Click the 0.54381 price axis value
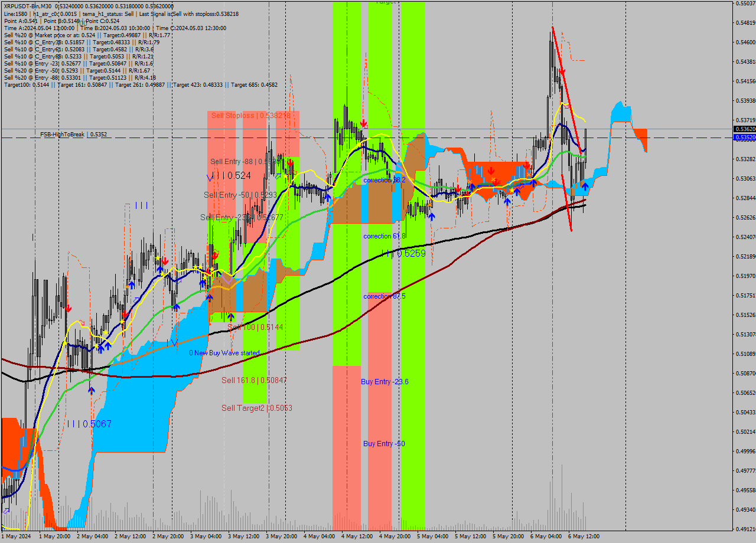The width and height of the screenshot is (756, 543). point(745,62)
